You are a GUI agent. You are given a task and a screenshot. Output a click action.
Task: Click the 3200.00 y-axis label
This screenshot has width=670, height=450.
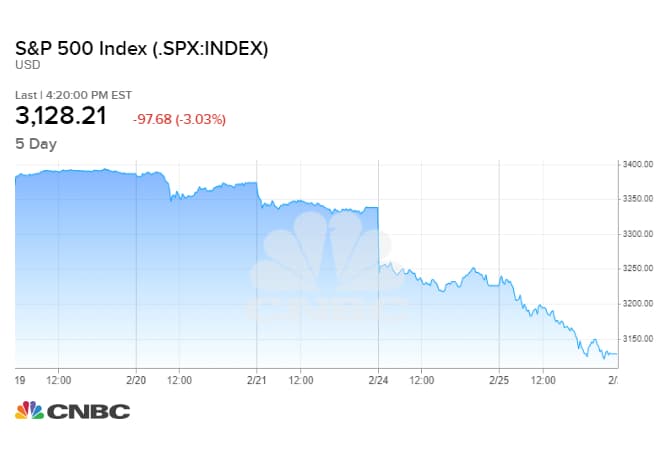coord(637,304)
